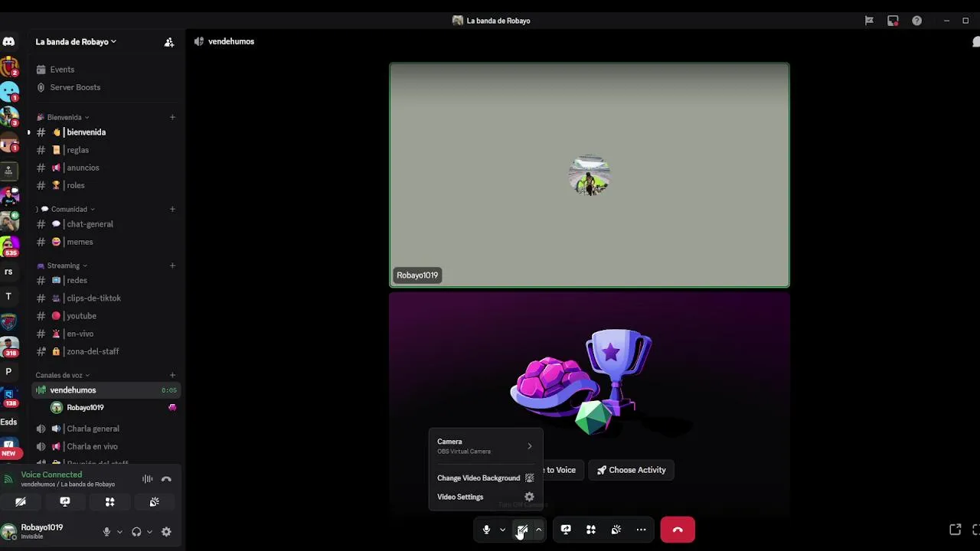Share your screen from sidebar voice panel
Image resolution: width=980 pixels, height=551 pixels.
tap(65, 502)
